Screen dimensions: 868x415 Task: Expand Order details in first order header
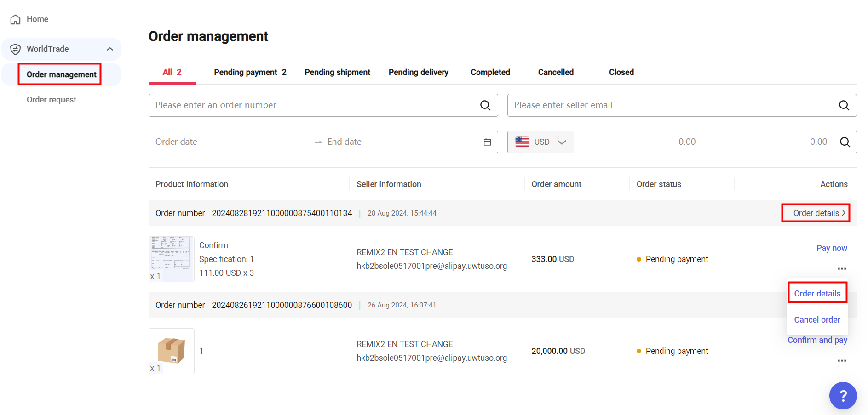pyautogui.click(x=819, y=213)
